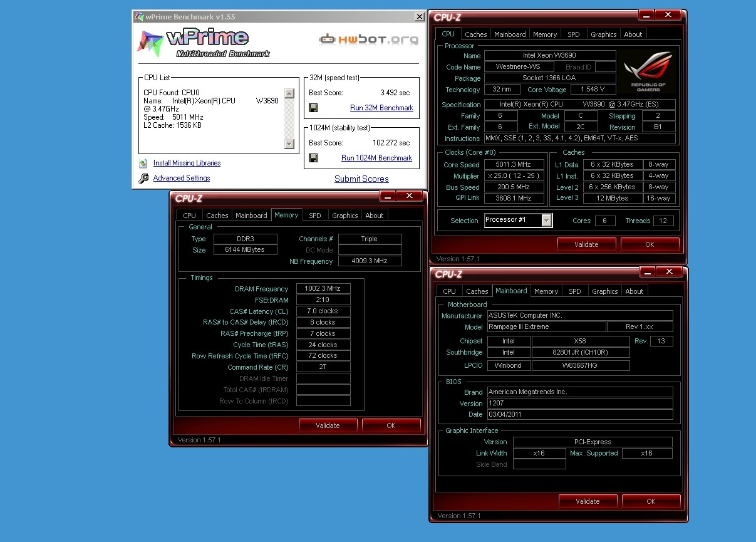The height and width of the screenshot is (542, 756).
Task: Open the Processor #1 selection dropdown
Action: click(x=547, y=221)
